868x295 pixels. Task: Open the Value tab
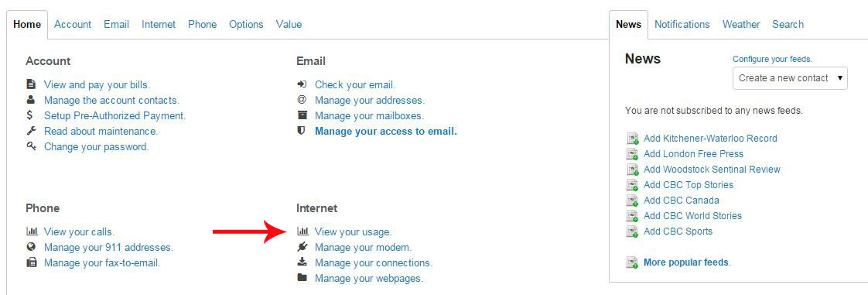pos(289,25)
